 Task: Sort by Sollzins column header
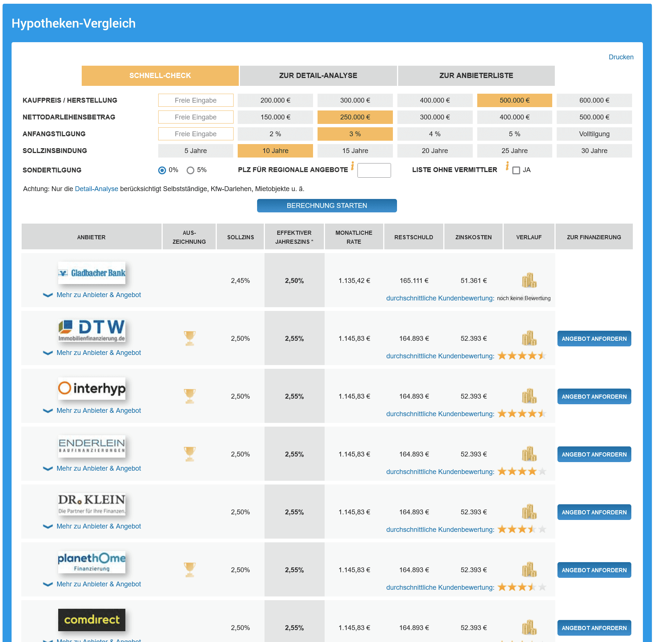coord(241,237)
